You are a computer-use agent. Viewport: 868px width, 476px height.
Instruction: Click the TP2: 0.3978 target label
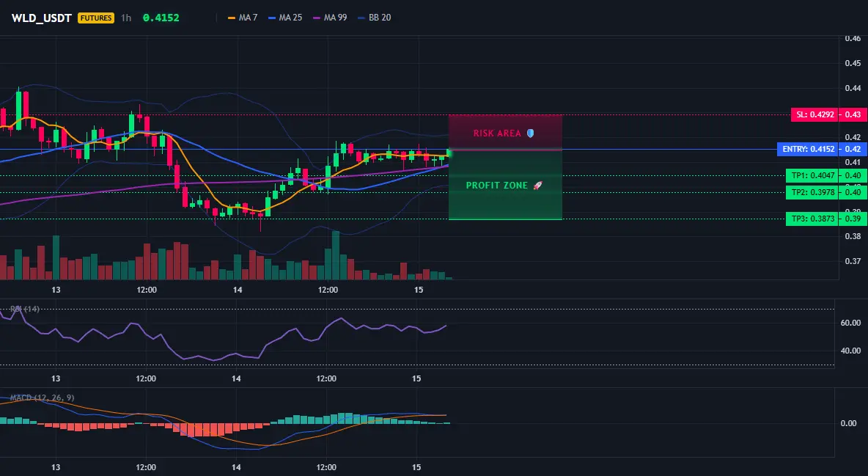812,192
